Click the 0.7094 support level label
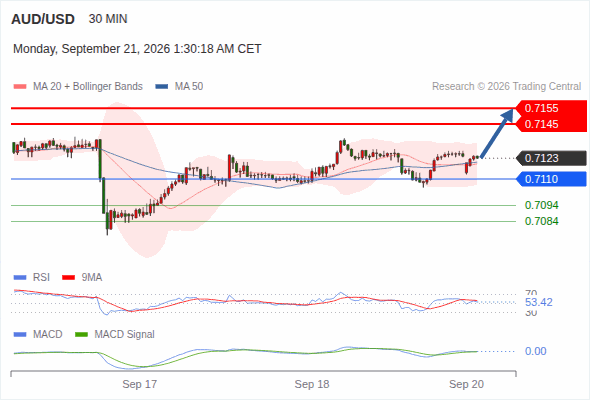Viewport: 590px width, 400px height. click(541, 205)
